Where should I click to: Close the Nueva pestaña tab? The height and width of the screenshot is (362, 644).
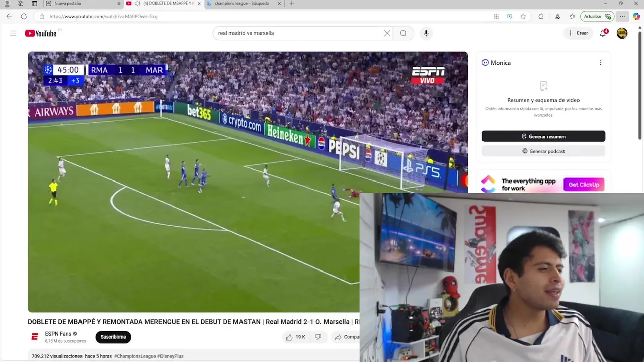(119, 4)
